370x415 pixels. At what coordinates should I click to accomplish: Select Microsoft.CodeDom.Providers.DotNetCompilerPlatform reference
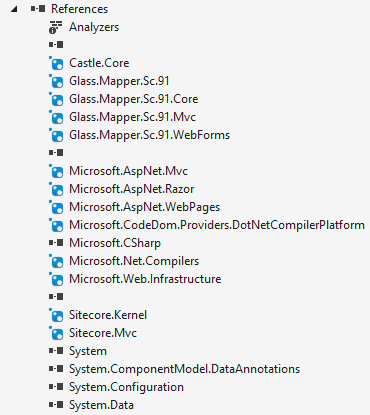[217, 225]
